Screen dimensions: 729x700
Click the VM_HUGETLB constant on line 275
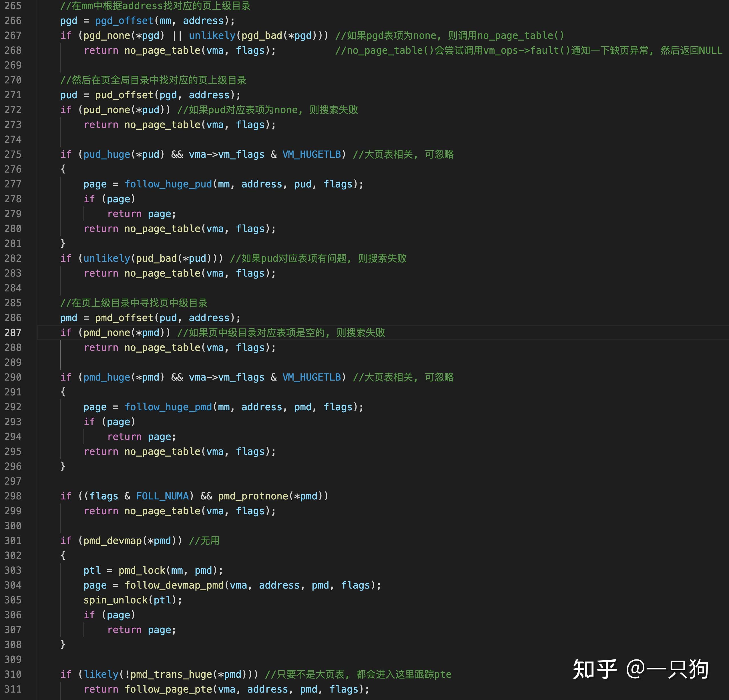[312, 154]
